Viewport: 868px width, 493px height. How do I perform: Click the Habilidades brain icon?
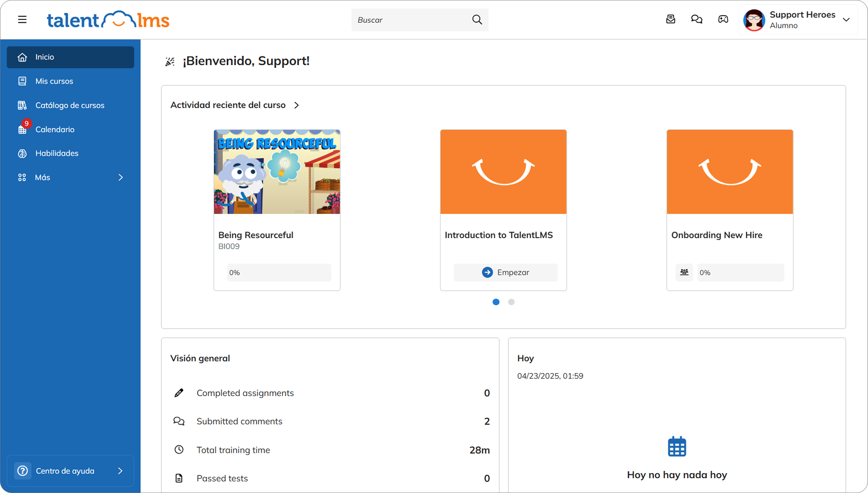[22, 153]
